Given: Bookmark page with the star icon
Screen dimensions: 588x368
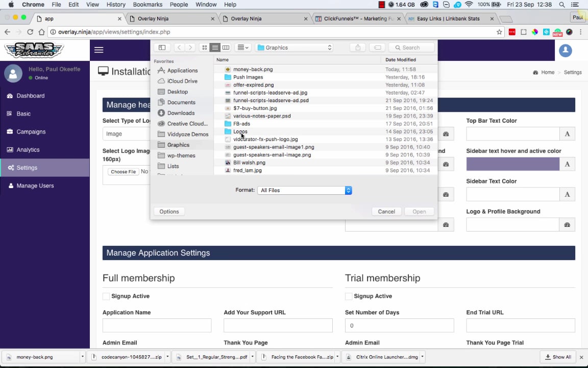Looking at the screenshot, I should (x=499, y=32).
